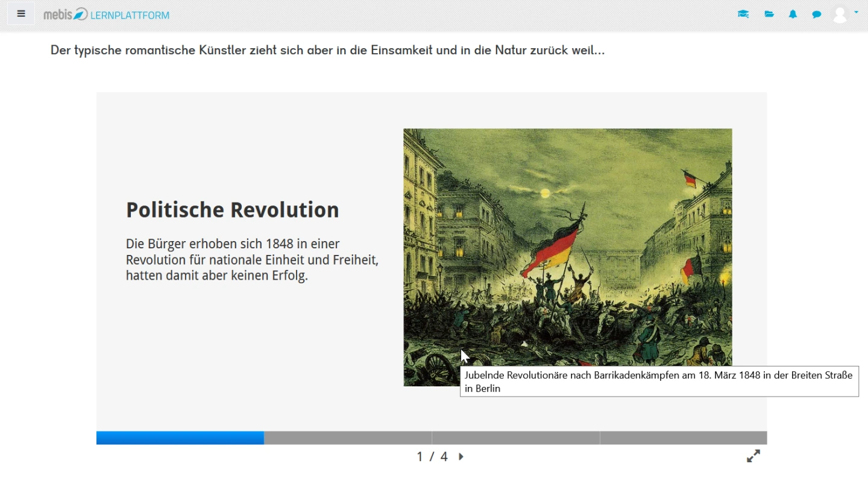Expand the user menu dropdown caret
The image size is (868, 490).
tap(856, 11)
